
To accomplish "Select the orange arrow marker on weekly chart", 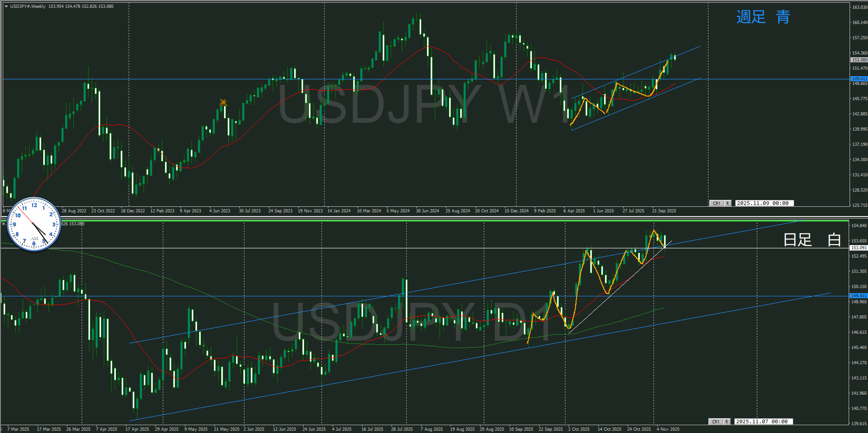I will (223, 102).
